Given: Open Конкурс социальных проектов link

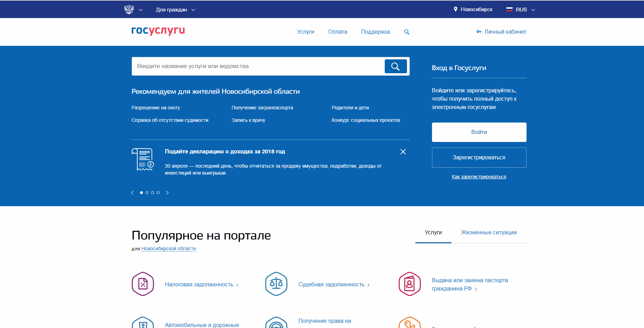Looking at the screenshot, I should point(366,120).
